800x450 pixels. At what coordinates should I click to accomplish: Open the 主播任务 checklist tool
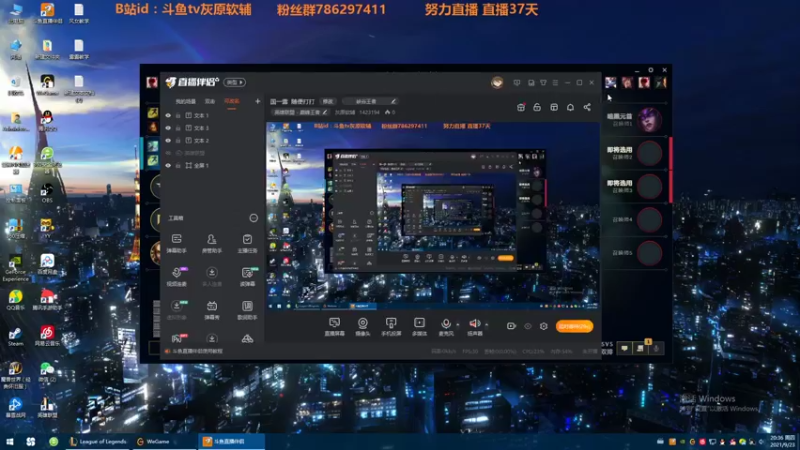pyautogui.click(x=247, y=243)
